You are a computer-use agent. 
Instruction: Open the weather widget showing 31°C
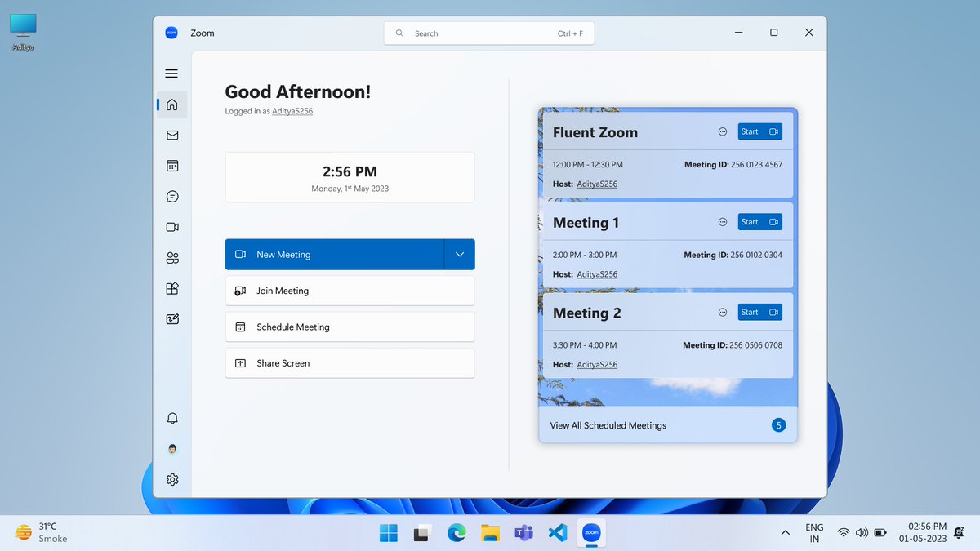point(42,533)
